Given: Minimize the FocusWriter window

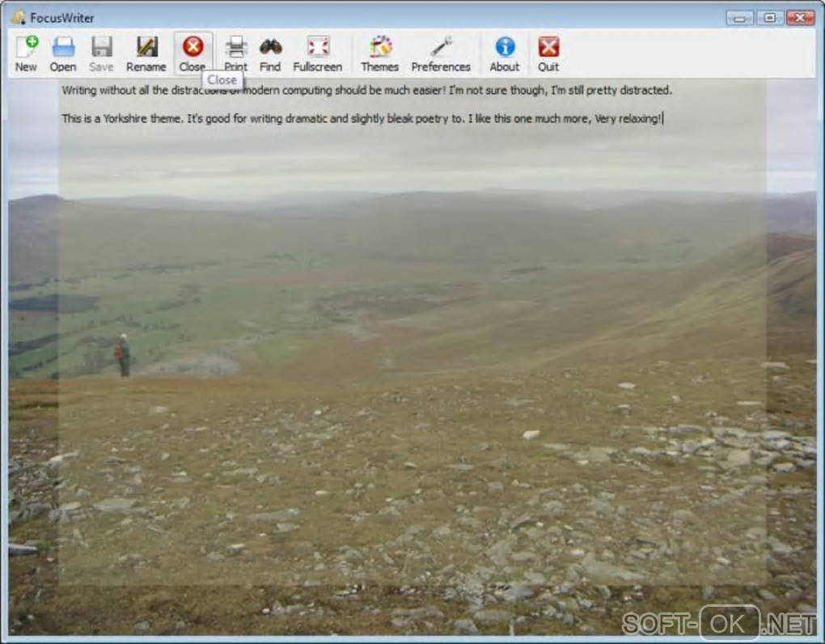Looking at the screenshot, I should point(740,18).
